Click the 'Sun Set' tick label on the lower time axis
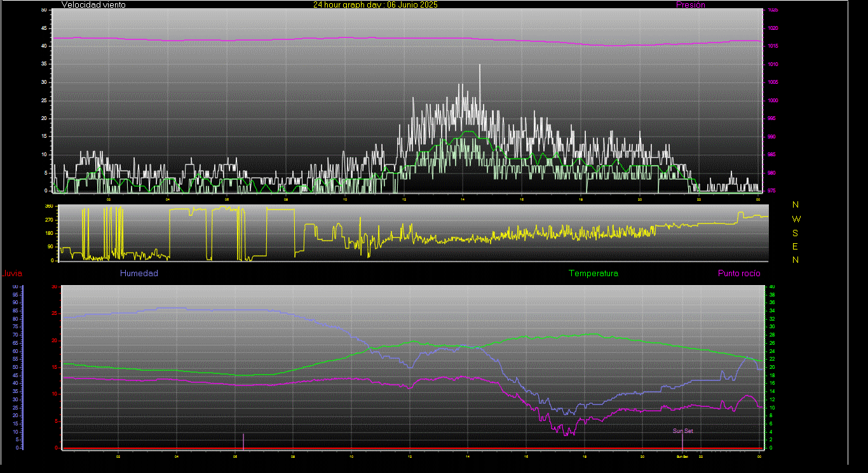Viewport: 868px width, 473px height. click(x=682, y=456)
